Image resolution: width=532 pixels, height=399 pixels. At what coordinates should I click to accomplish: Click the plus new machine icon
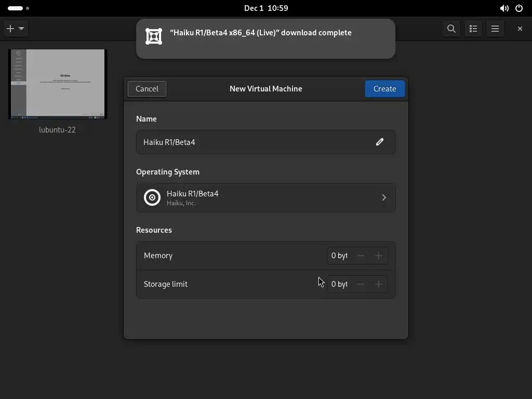(10, 29)
